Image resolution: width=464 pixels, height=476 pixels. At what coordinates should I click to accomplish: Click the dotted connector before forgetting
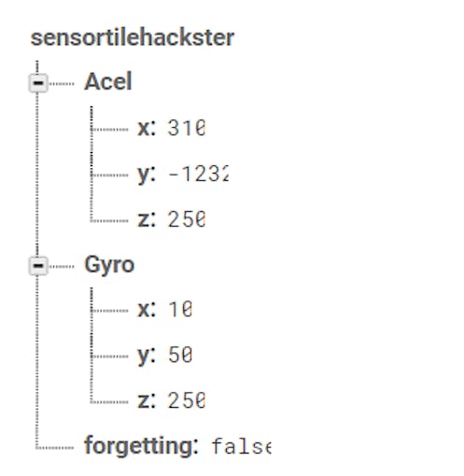point(55,448)
